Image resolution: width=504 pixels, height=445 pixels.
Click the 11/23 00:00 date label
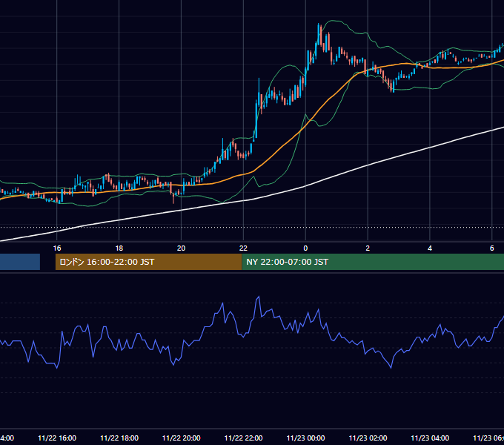(305, 438)
